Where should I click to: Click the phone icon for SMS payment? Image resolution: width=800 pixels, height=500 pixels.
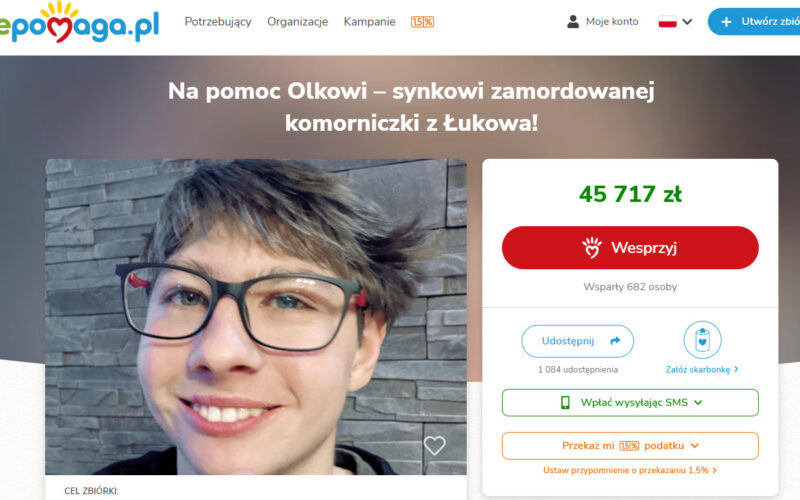pos(565,403)
